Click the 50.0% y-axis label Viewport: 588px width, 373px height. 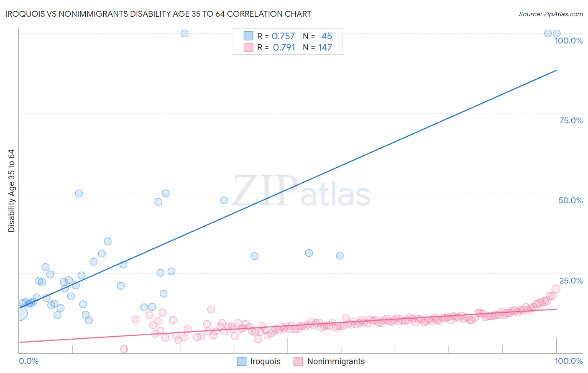tap(570, 200)
